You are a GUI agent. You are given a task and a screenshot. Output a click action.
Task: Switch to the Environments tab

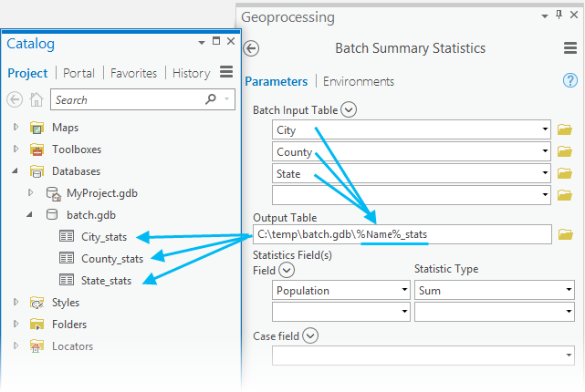[359, 81]
